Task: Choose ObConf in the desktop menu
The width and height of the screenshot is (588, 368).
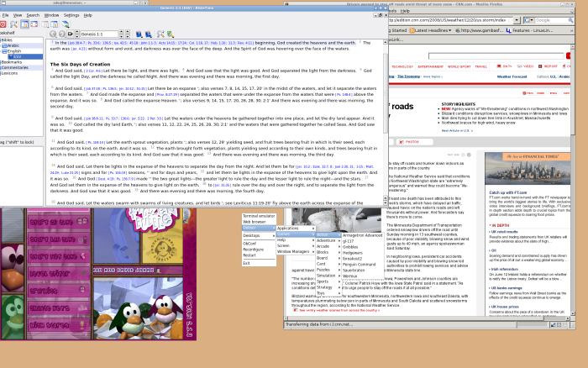Action: pyautogui.click(x=259, y=244)
